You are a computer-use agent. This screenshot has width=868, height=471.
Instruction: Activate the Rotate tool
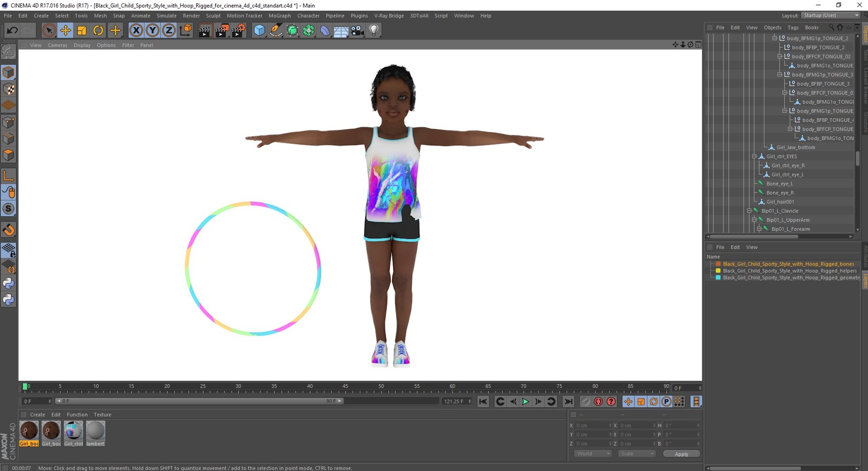click(98, 30)
